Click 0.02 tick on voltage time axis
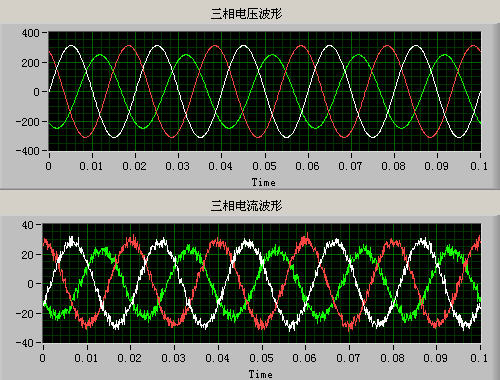Image resolution: width=500 pixels, height=380 pixels. point(134,166)
